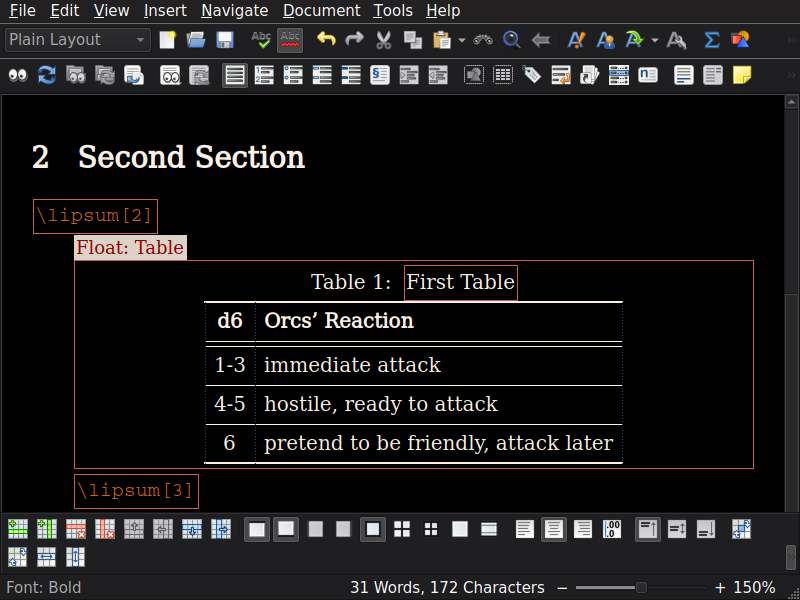Screen dimensions: 800x600
Task: Paste from the clipboard icon
Action: tap(442, 40)
